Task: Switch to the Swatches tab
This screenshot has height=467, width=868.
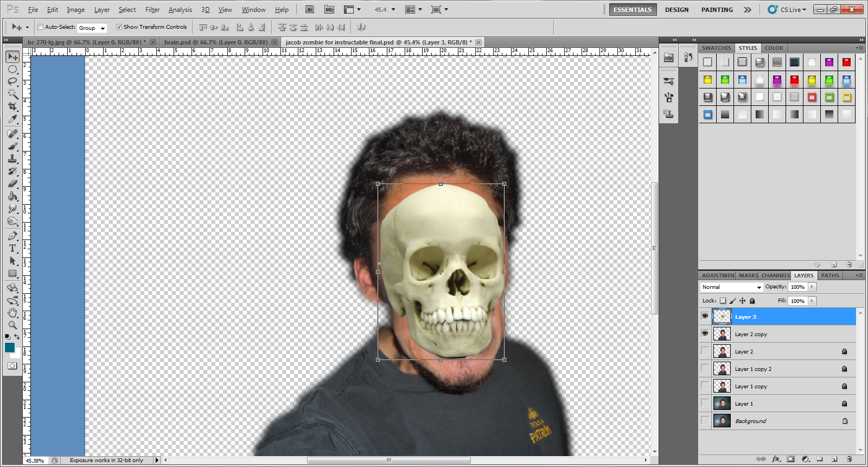Action: click(716, 48)
